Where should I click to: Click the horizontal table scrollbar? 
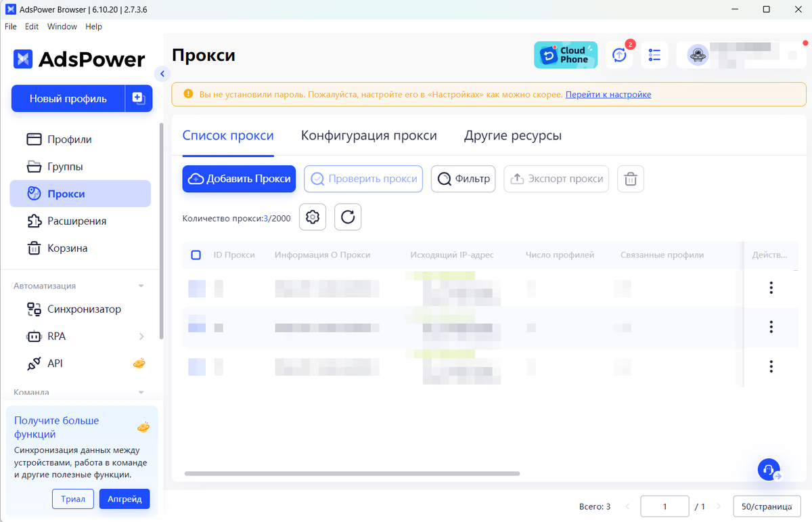click(x=352, y=473)
